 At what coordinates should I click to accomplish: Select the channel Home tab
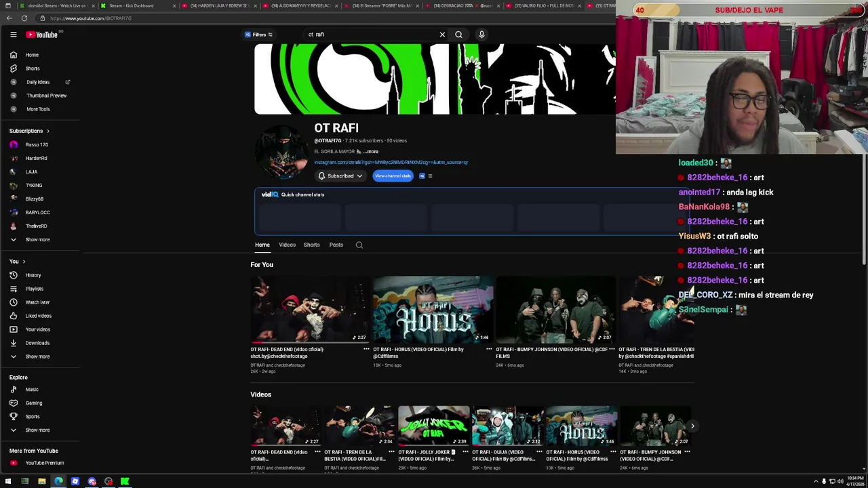(x=262, y=245)
